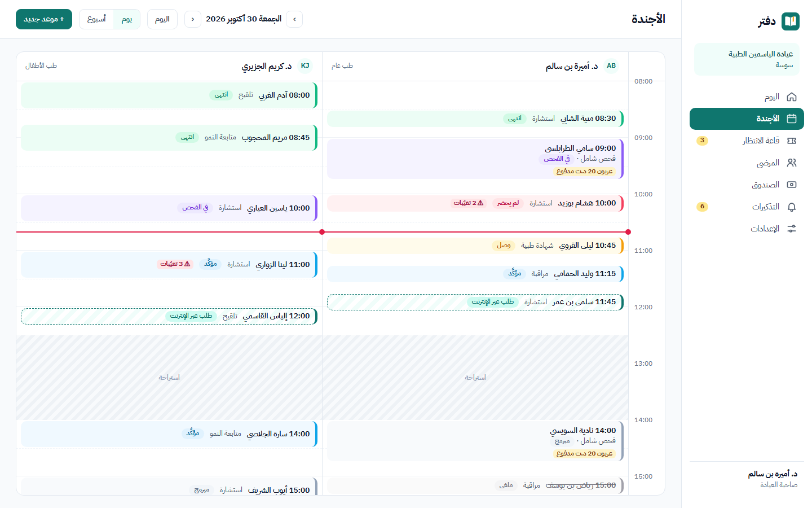Open the الصندوق cash icon
This screenshot has width=812, height=508.
click(792, 185)
